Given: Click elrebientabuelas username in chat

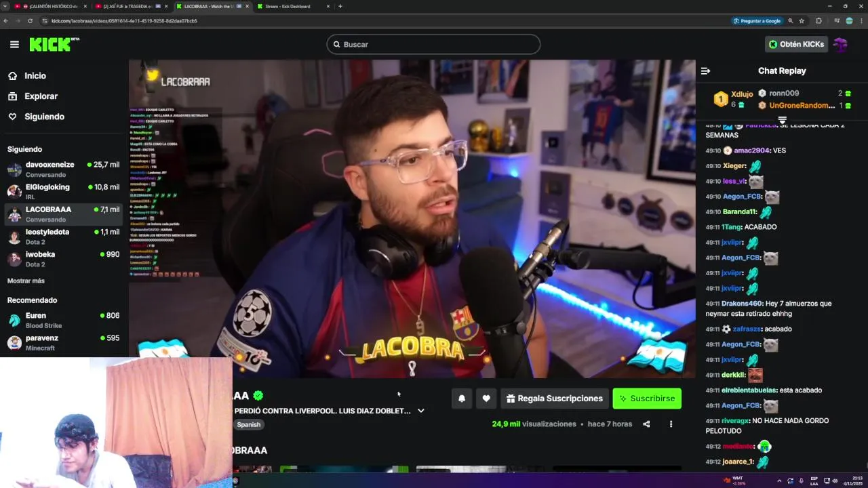Looking at the screenshot, I should pyautogui.click(x=748, y=390).
